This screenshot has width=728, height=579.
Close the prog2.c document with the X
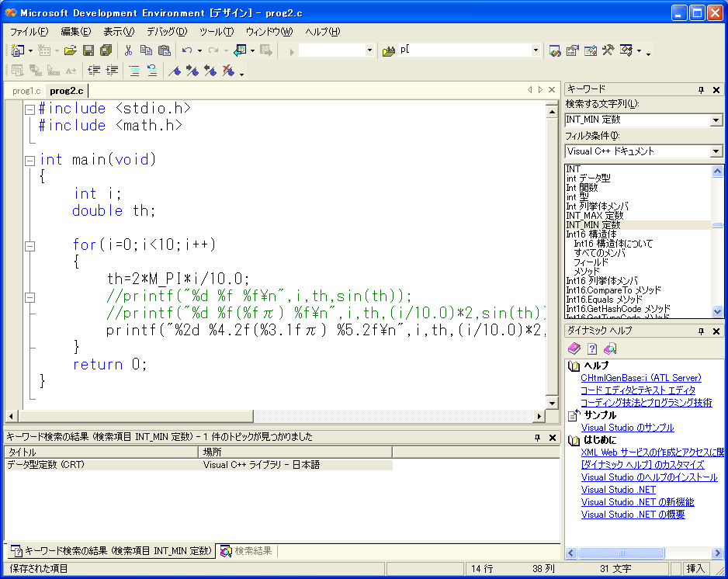click(x=552, y=89)
